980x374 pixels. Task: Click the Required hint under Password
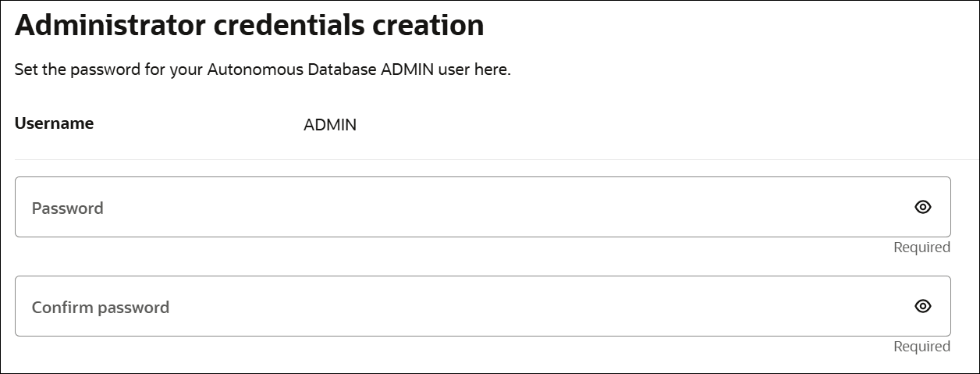pyautogui.click(x=921, y=248)
